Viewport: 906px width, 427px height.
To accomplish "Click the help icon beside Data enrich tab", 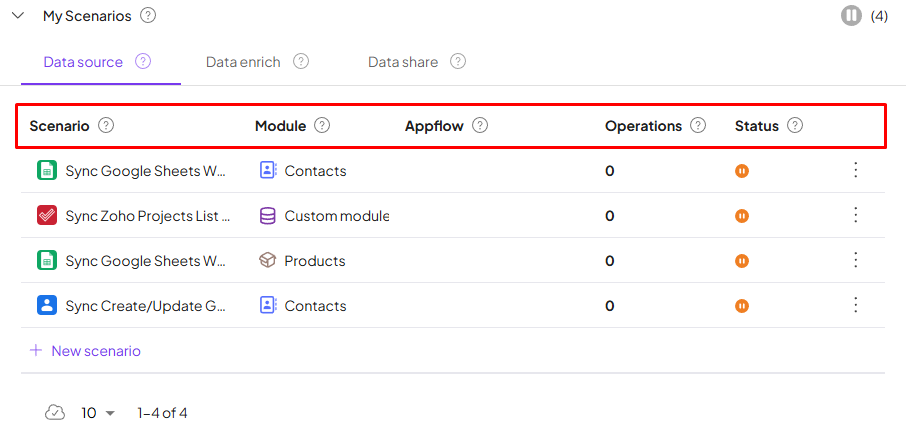I will pos(301,62).
